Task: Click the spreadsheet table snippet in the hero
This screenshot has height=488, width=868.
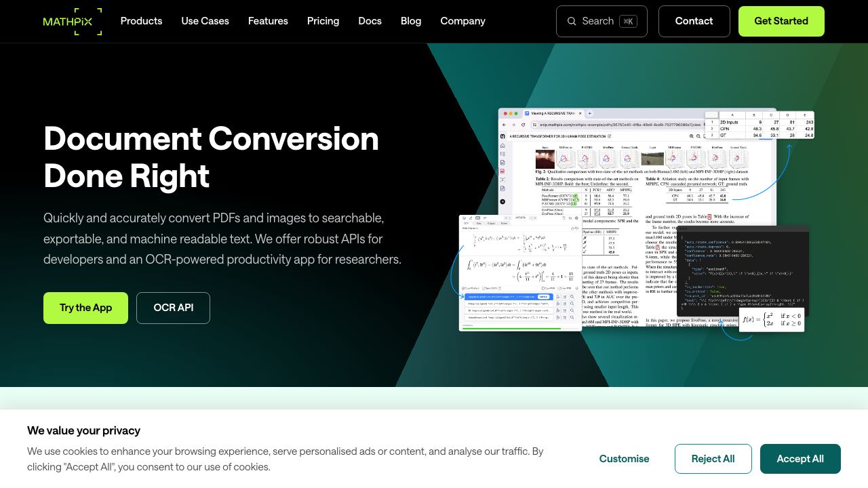Action: [759, 125]
